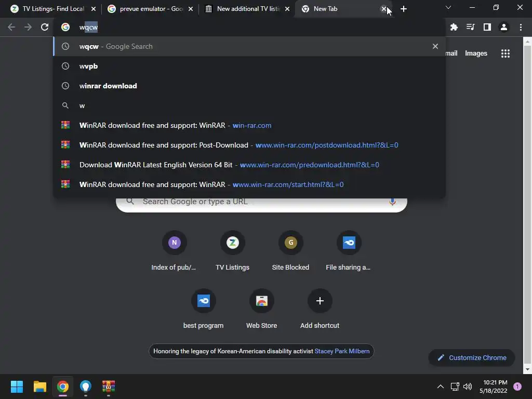The height and width of the screenshot is (399, 532).
Task: Open File Explorer from taskbar
Action: (39, 387)
